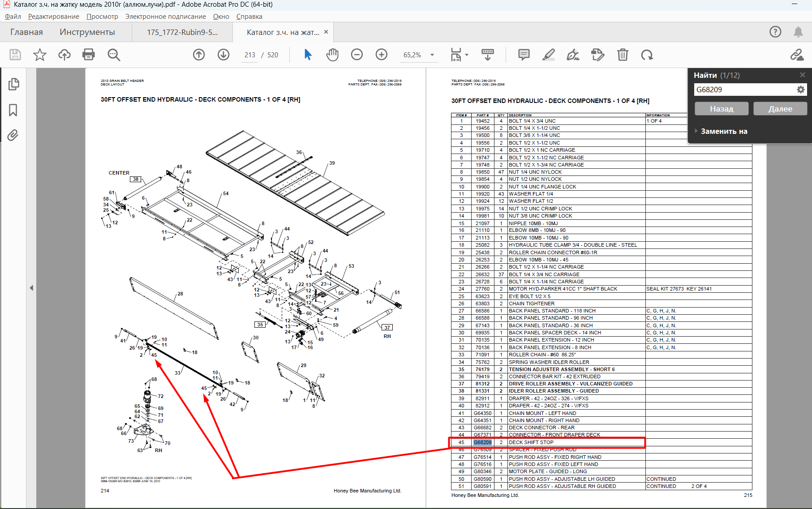The width and height of the screenshot is (812, 509).
Task: Expand the Заменить на section
Action: 721,131
